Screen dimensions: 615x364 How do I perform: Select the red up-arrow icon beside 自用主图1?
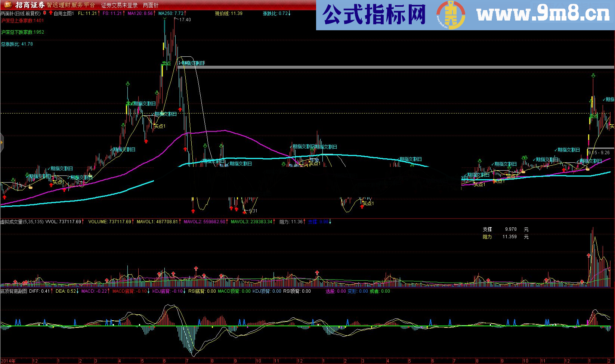(x=51, y=13)
